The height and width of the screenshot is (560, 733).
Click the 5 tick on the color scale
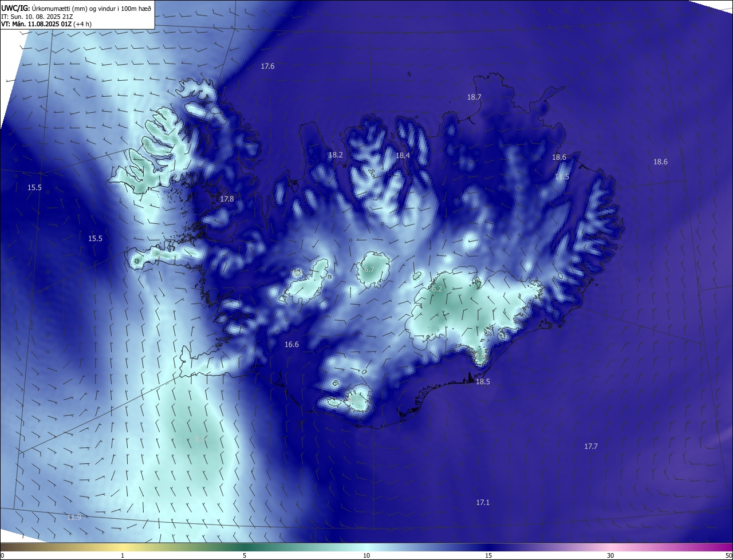(x=245, y=555)
